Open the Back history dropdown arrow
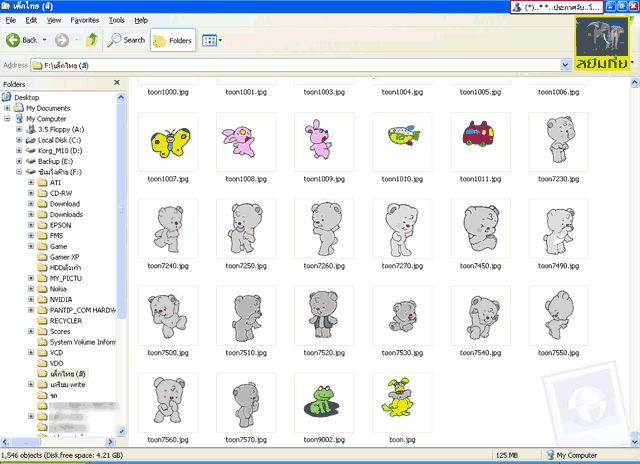This screenshot has height=464, width=640. (x=44, y=40)
